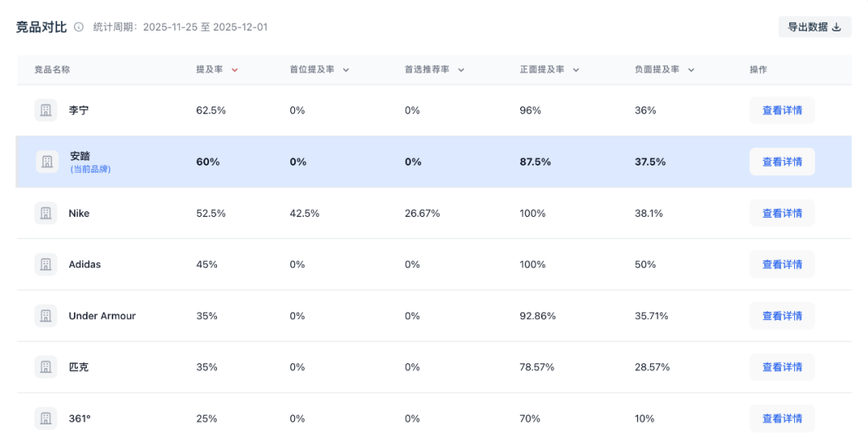Click the 10% negative rate cell
Image resolution: width=868 pixels, height=446 pixels.
[x=645, y=419]
